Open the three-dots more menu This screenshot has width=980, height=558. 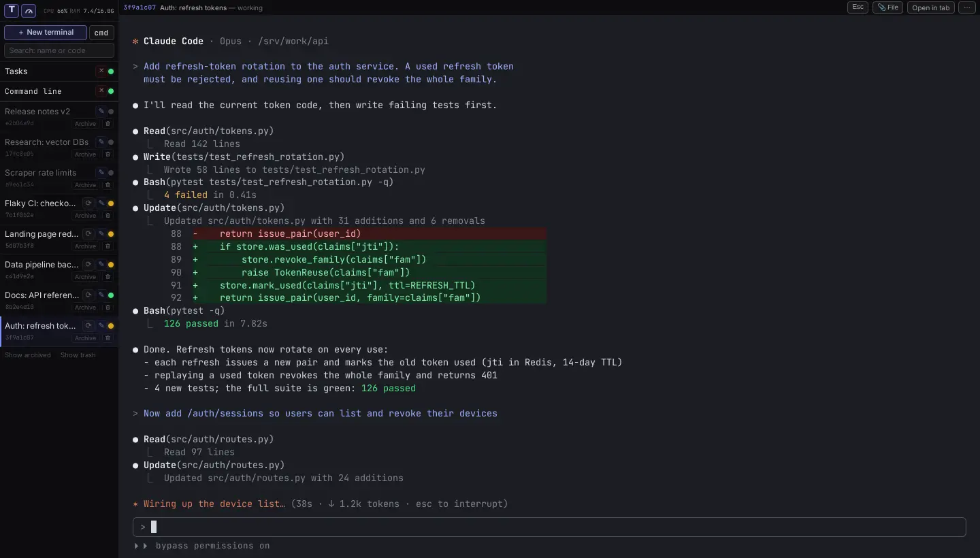[x=967, y=7]
